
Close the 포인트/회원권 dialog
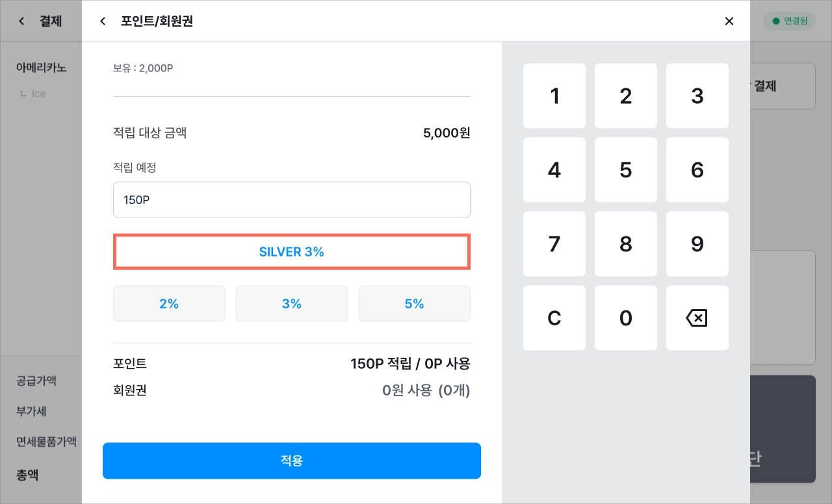(x=729, y=21)
